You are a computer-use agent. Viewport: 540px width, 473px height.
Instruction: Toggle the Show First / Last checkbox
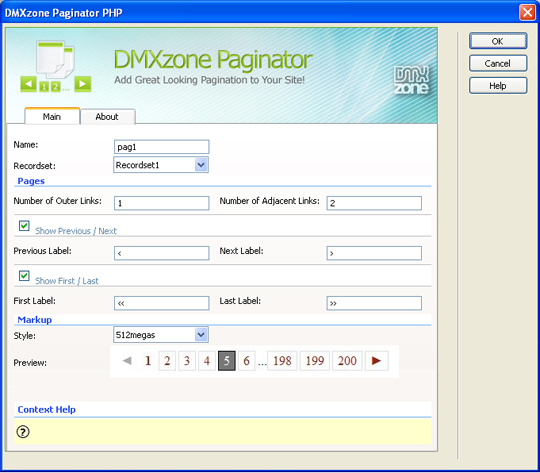coord(24,276)
